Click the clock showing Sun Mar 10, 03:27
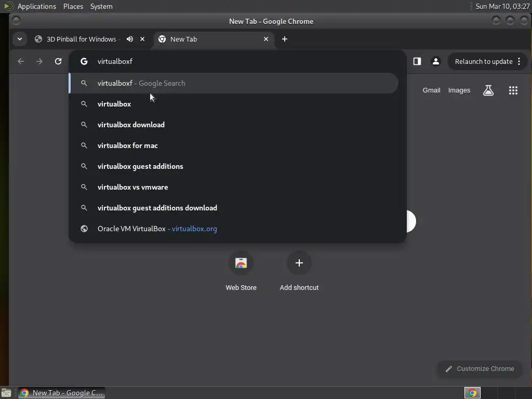532x399 pixels. pos(502,6)
